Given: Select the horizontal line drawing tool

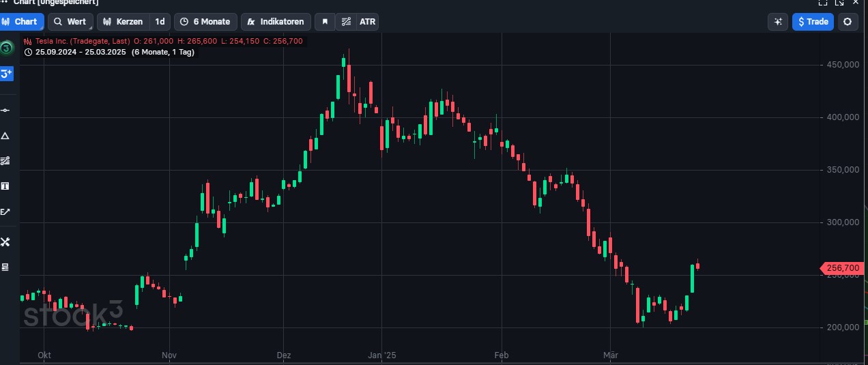Looking at the screenshot, I should coord(5,111).
